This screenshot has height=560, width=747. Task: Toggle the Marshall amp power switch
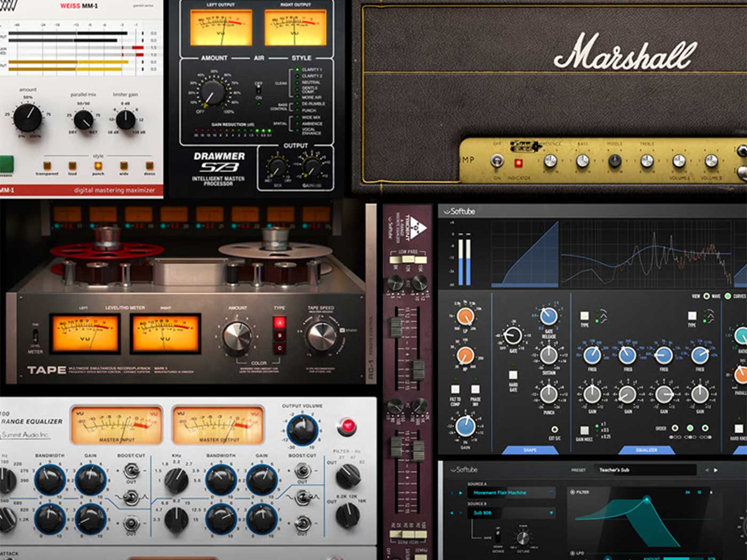tap(497, 161)
